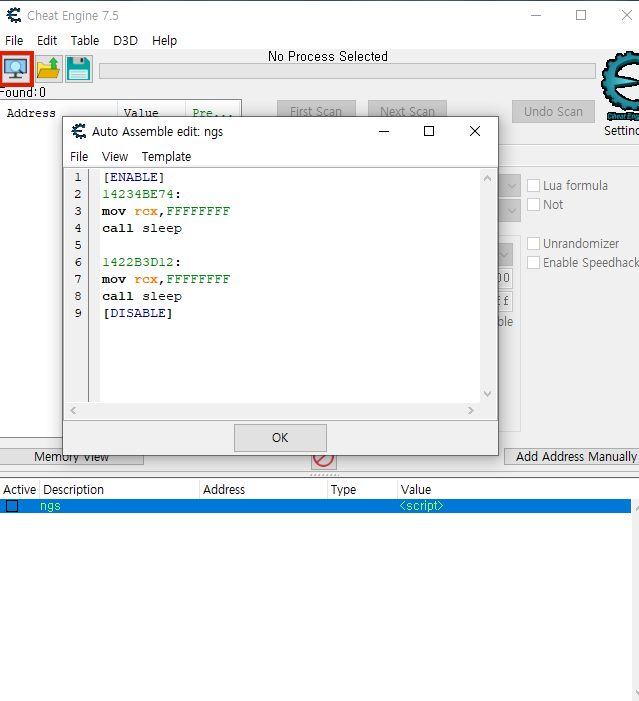Open the Template menu in Auto Assemble
The height and width of the screenshot is (701, 639).
(x=166, y=156)
